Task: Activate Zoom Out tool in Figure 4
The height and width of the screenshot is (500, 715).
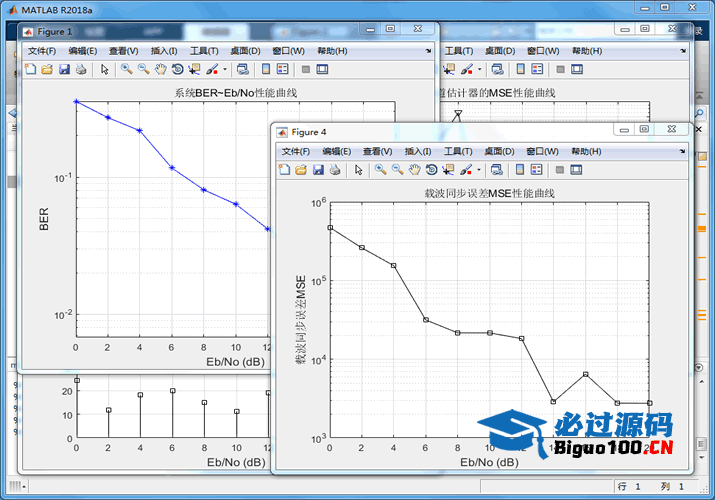Action: [398, 170]
